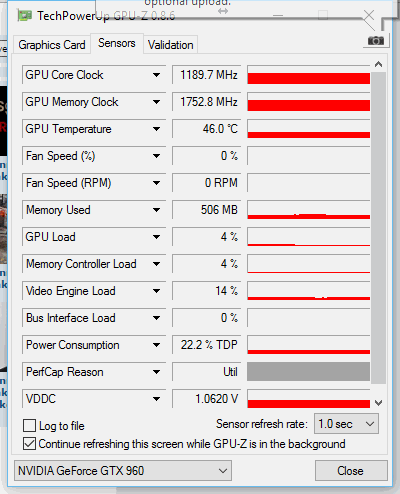Click the scroll down arrow in sensor list

click(378, 403)
